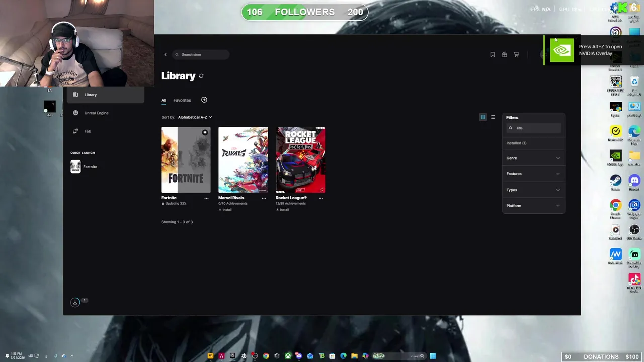Image resolution: width=644 pixels, height=362 pixels.
Task: Open Library in the sidebar
Action: pos(105,95)
